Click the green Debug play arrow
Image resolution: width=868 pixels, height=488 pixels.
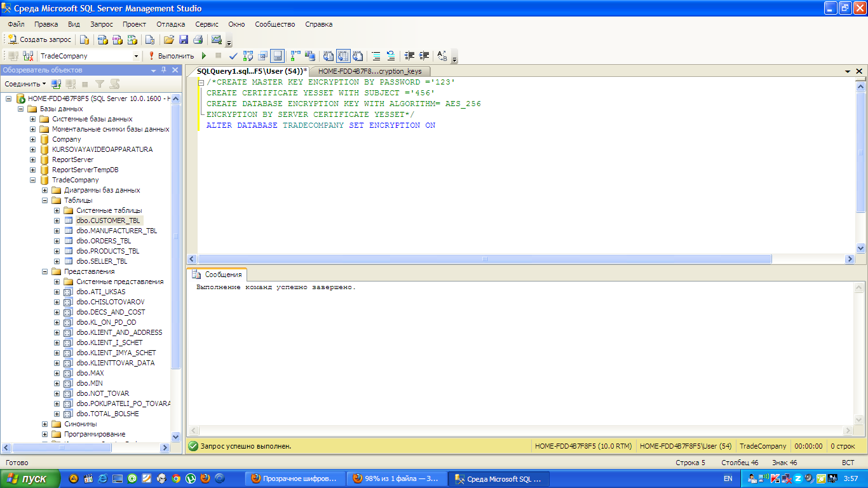point(204,56)
